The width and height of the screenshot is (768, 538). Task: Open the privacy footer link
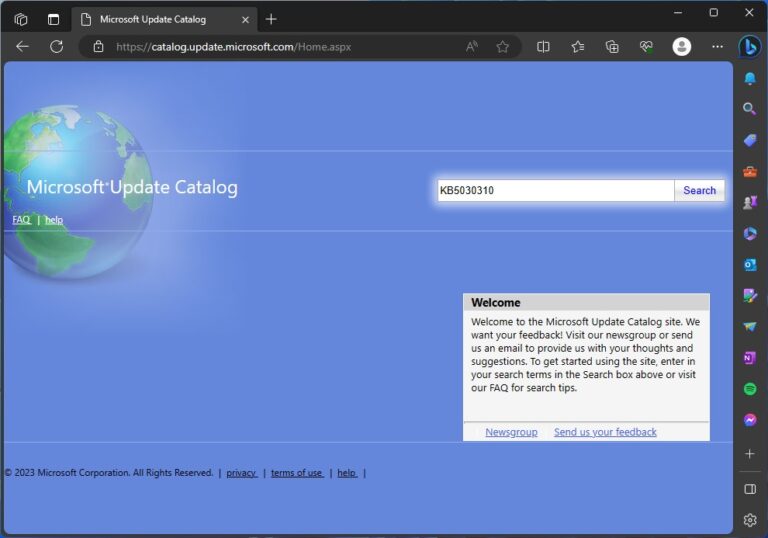(241, 473)
